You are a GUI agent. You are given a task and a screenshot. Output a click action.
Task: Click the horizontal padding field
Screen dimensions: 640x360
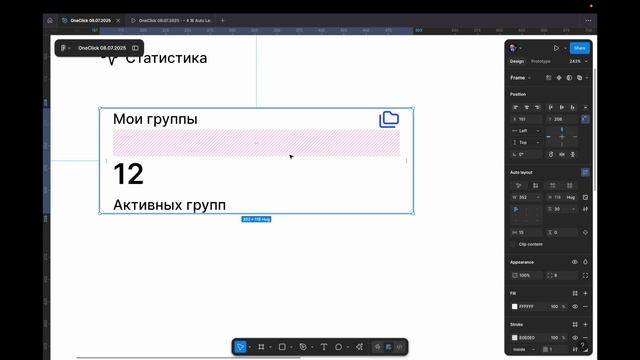(x=527, y=232)
